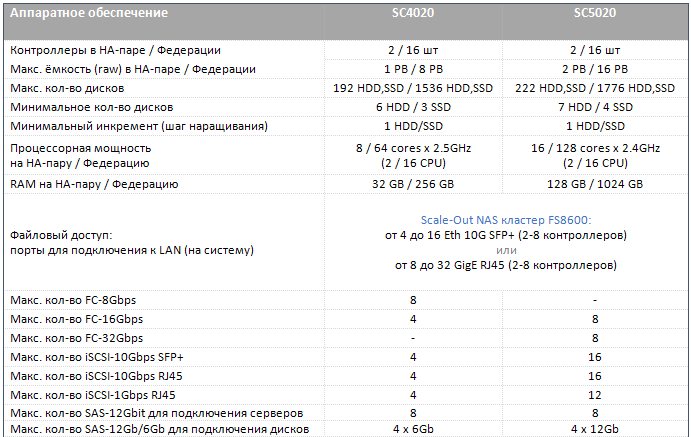
Task: Select the '32 GB / 256 GB' cell
Action: 413,184
